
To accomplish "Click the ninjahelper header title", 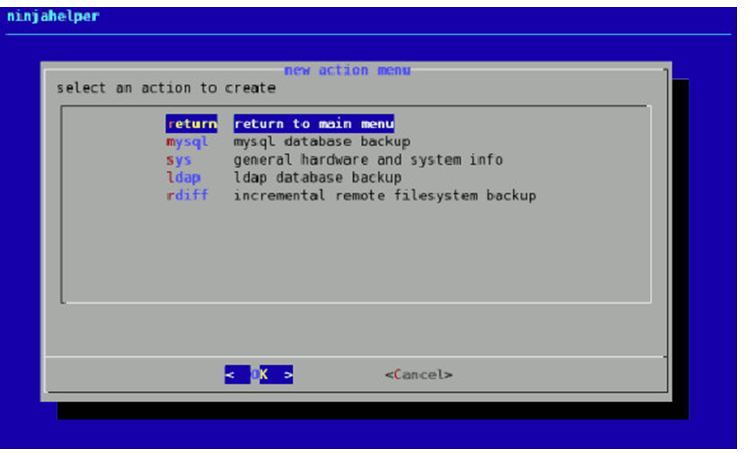I will click(x=53, y=16).
